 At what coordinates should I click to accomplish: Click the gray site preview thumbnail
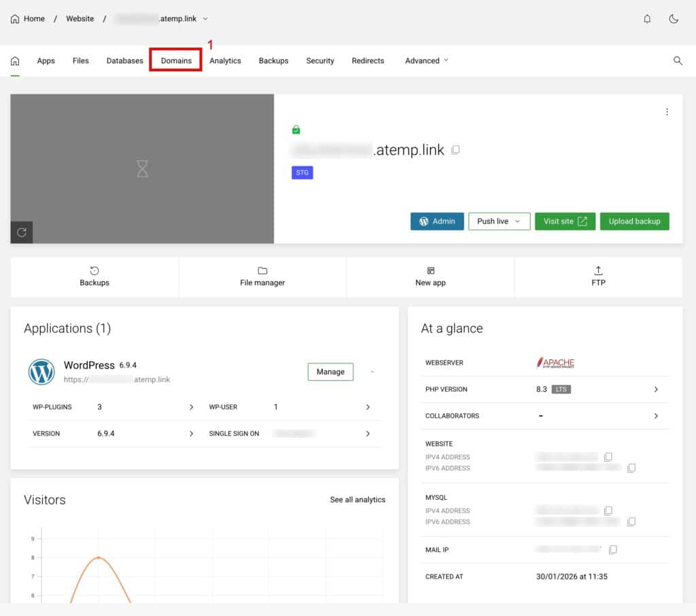point(142,168)
